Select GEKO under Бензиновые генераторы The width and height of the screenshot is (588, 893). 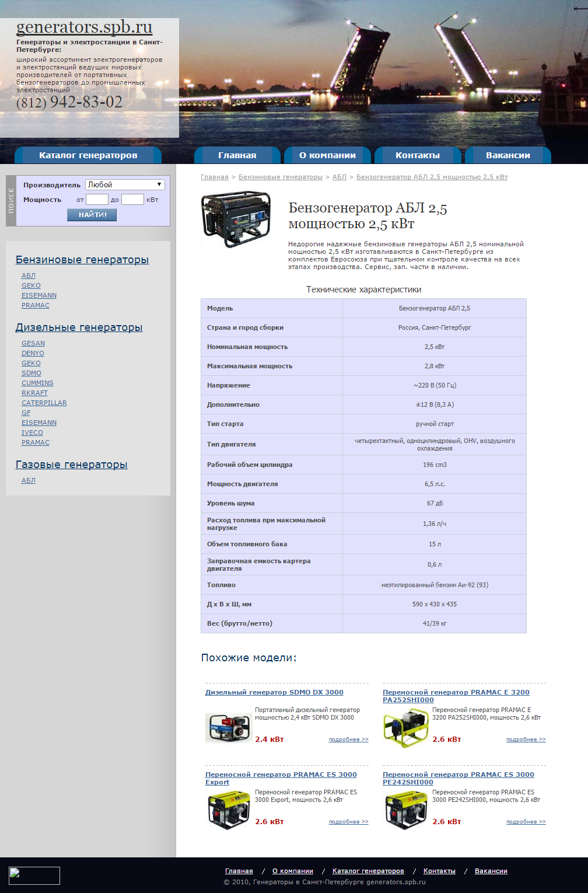(x=31, y=285)
